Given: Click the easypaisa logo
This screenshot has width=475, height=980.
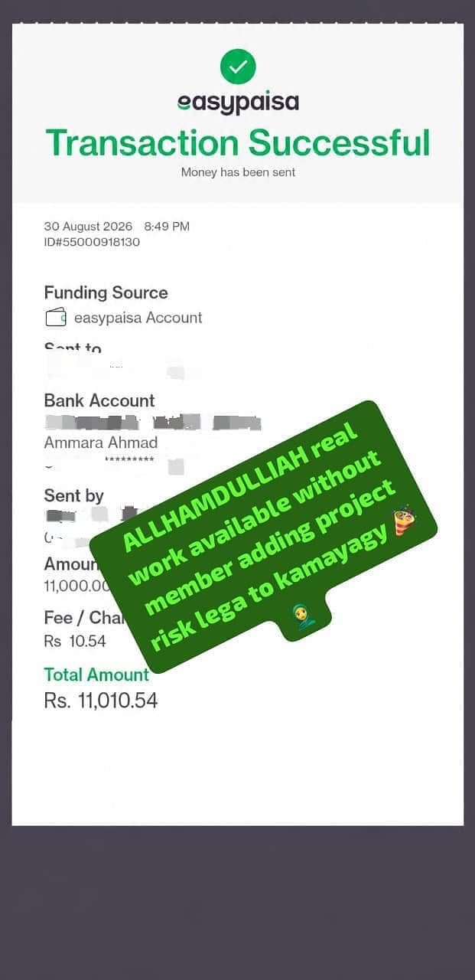Looking at the screenshot, I should coord(238,103).
